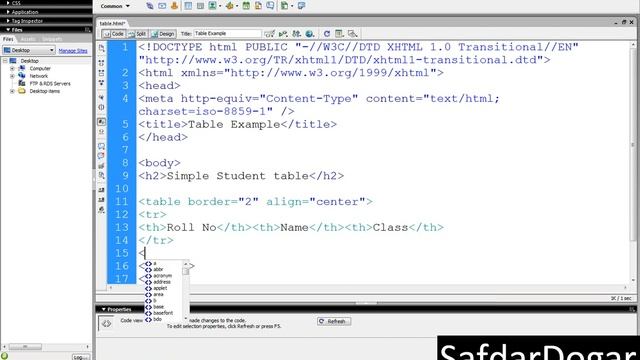
Task: Click the Open Documents icon in coding toolbar
Action: [x=102, y=48]
